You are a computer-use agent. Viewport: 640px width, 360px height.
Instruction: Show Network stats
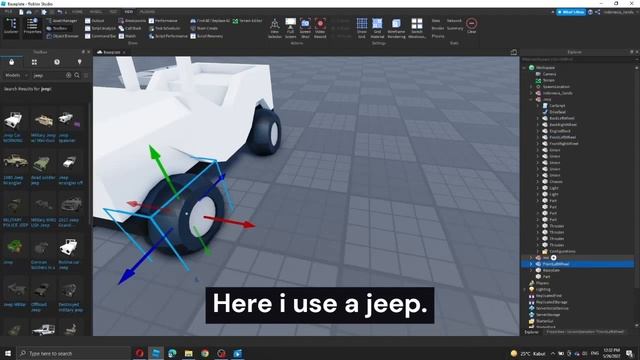point(454,20)
